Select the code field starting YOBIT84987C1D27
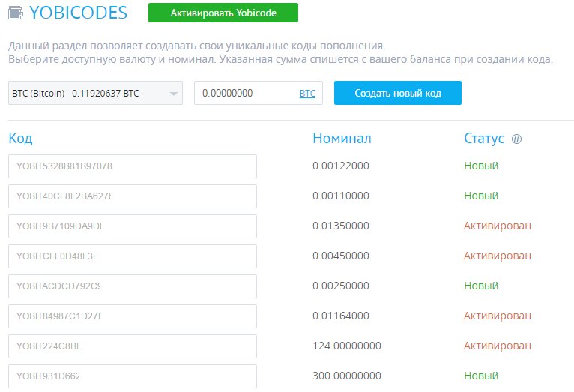The image size is (574, 392). [x=133, y=316]
